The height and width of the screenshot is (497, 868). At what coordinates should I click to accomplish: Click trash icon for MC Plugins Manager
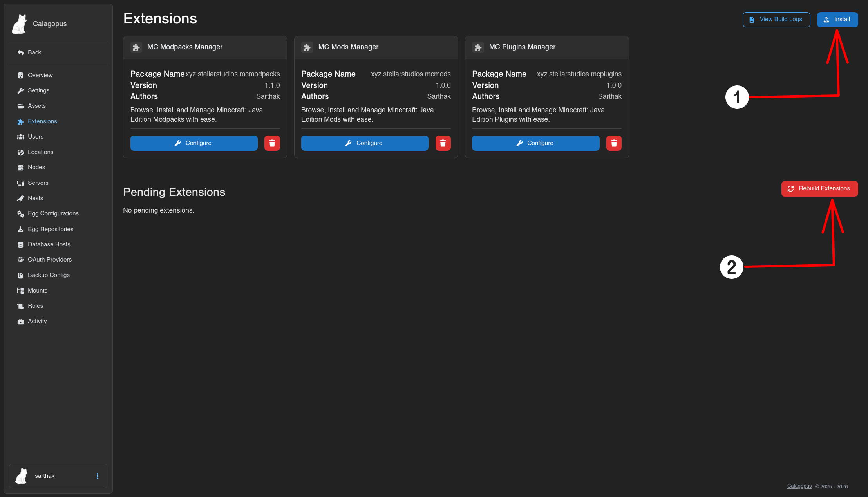click(614, 143)
